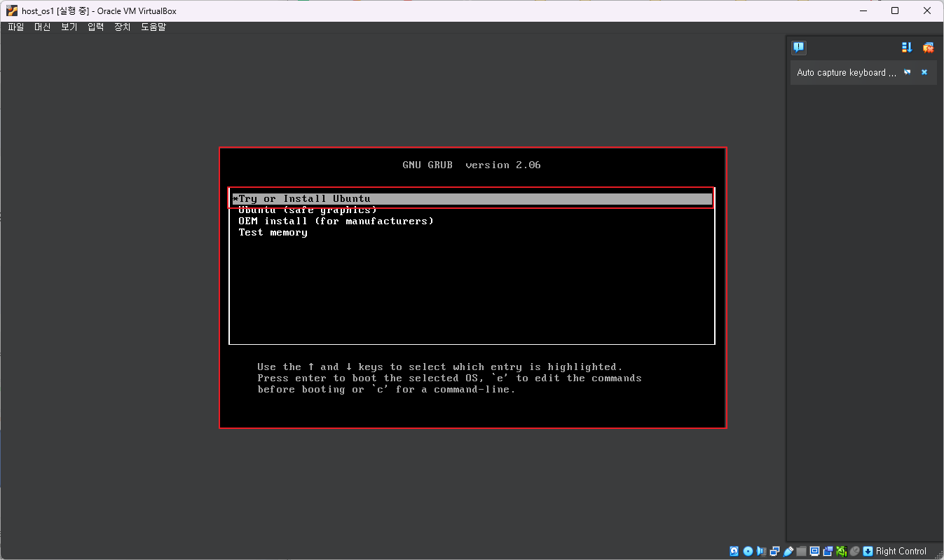
Task: Click the network adapters status icon
Action: pos(774,551)
